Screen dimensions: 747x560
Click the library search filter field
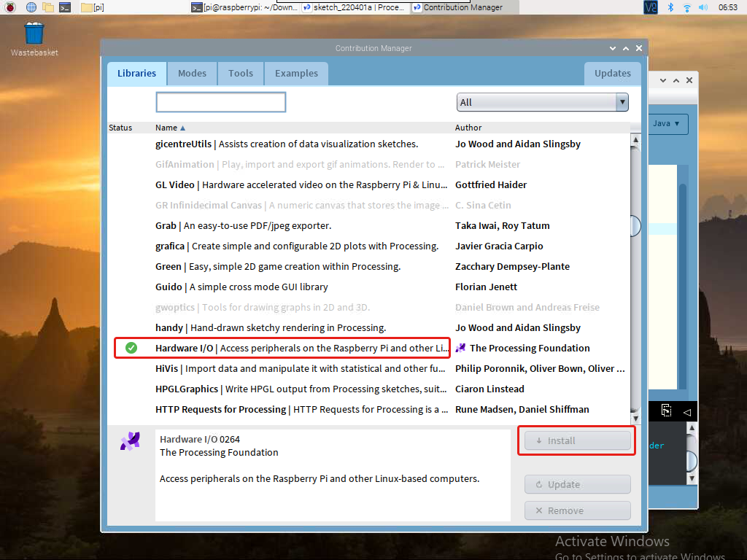(220, 102)
